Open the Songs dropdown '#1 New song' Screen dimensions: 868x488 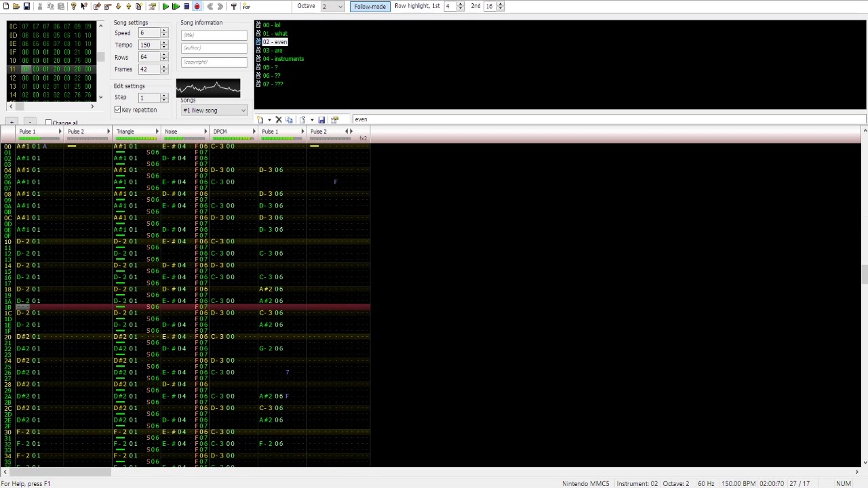pyautogui.click(x=214, y=110)
